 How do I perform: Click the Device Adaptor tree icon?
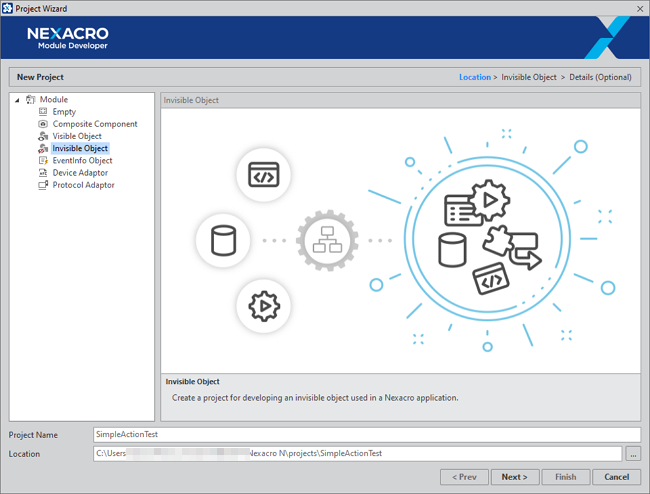pos(43,173)
